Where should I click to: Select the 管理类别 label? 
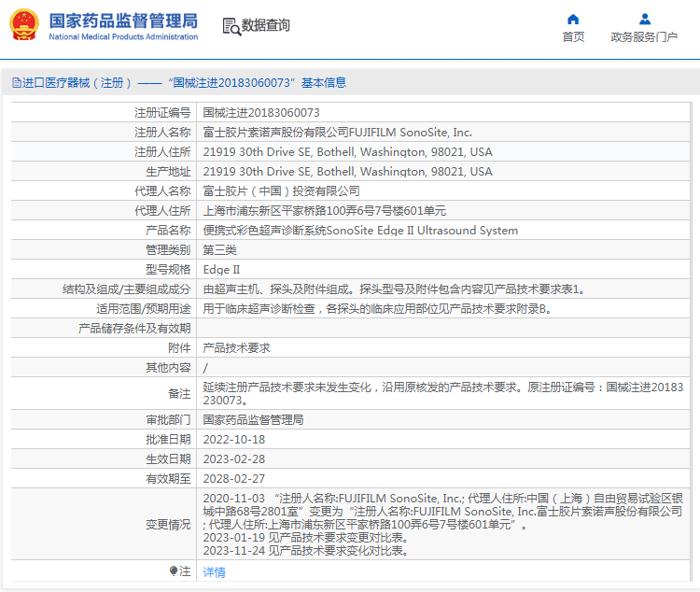(168, 249)
